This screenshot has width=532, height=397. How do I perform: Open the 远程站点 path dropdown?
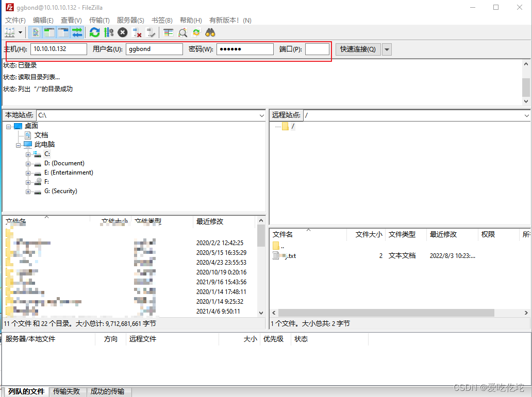coord(526,116)
